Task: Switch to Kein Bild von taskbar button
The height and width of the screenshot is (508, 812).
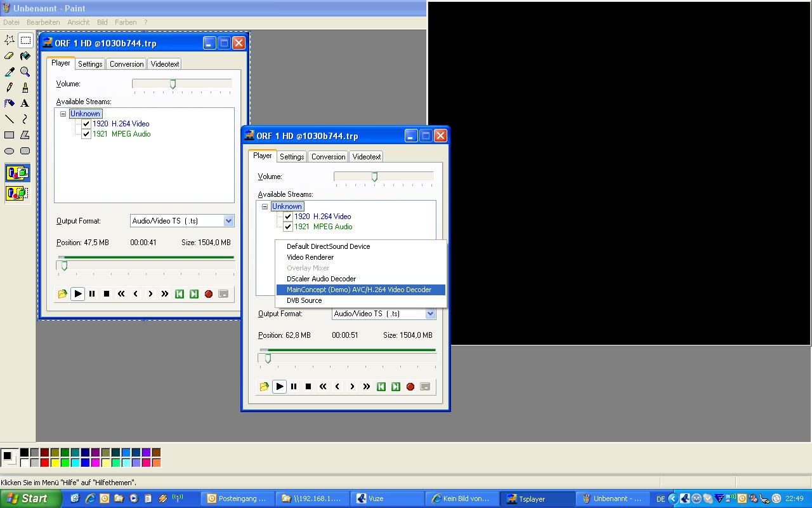Action: 462,498
